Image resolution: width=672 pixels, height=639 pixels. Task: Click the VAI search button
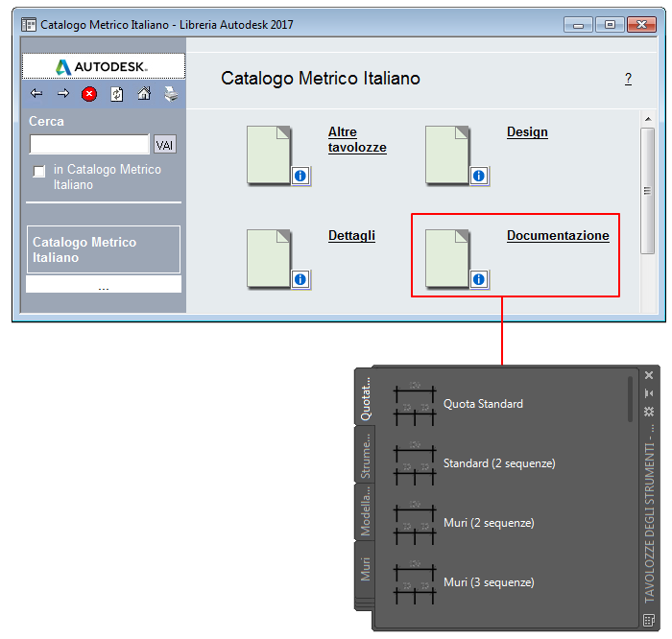click(x=164, y=145)
